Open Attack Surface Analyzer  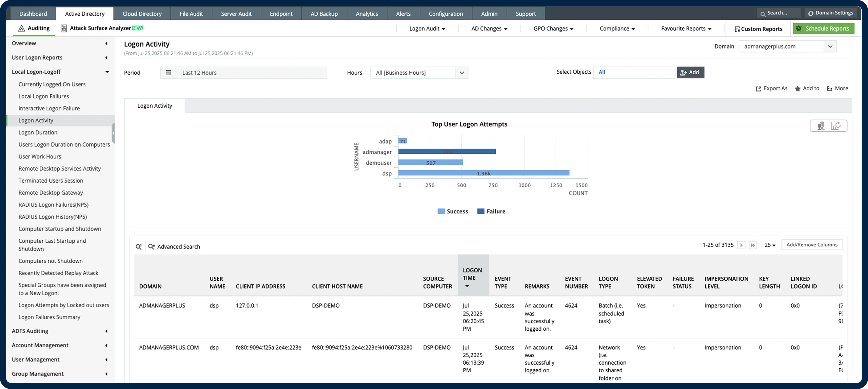click(x=100, y=28)
